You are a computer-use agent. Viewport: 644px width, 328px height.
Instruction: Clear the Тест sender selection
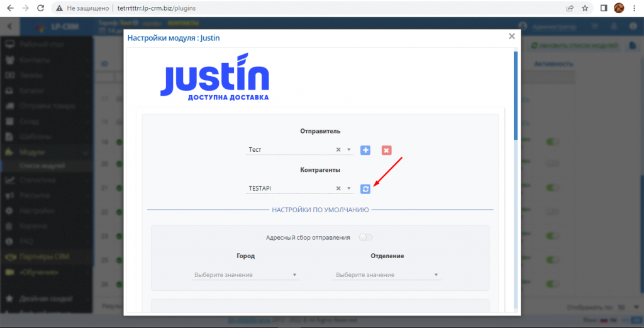point(338,150)
